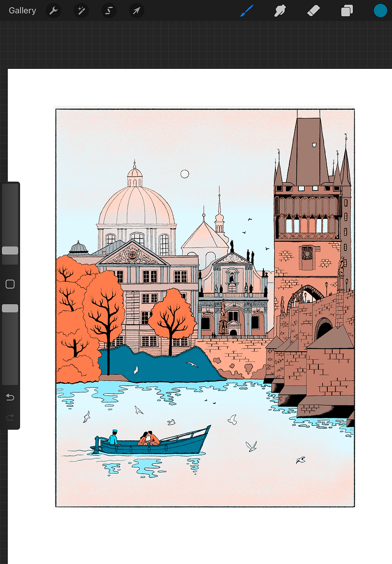392x564 pixels.
Task: Click the brush size slider handle
Action: (x=10, y=250)
